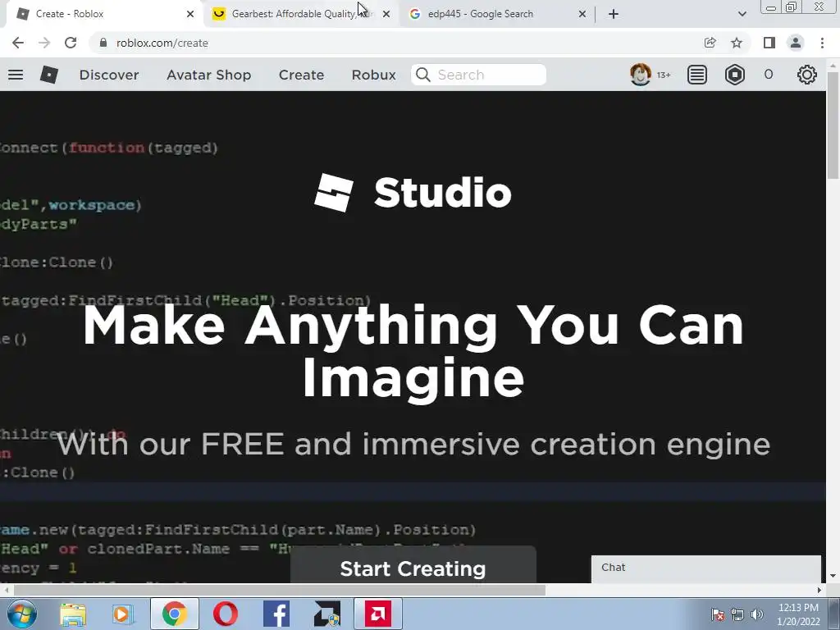Click the scroll left arrow on horizontal scrollbar
840x630 pixels.
(x=6, y=590)
